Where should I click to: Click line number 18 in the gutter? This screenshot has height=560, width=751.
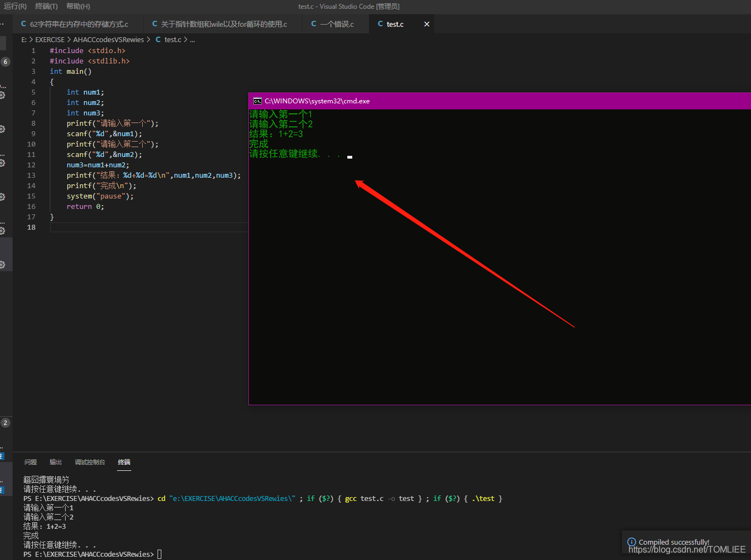[x=31, y=227]
